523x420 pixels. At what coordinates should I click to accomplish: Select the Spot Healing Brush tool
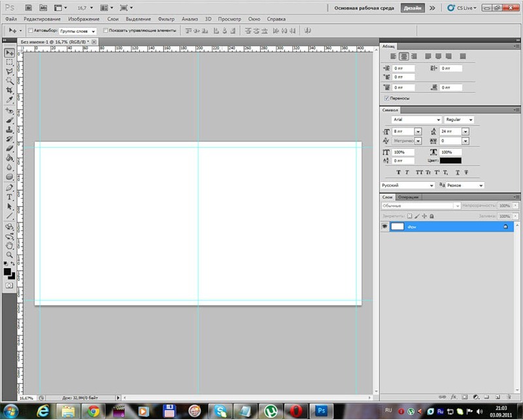(9, 111)
